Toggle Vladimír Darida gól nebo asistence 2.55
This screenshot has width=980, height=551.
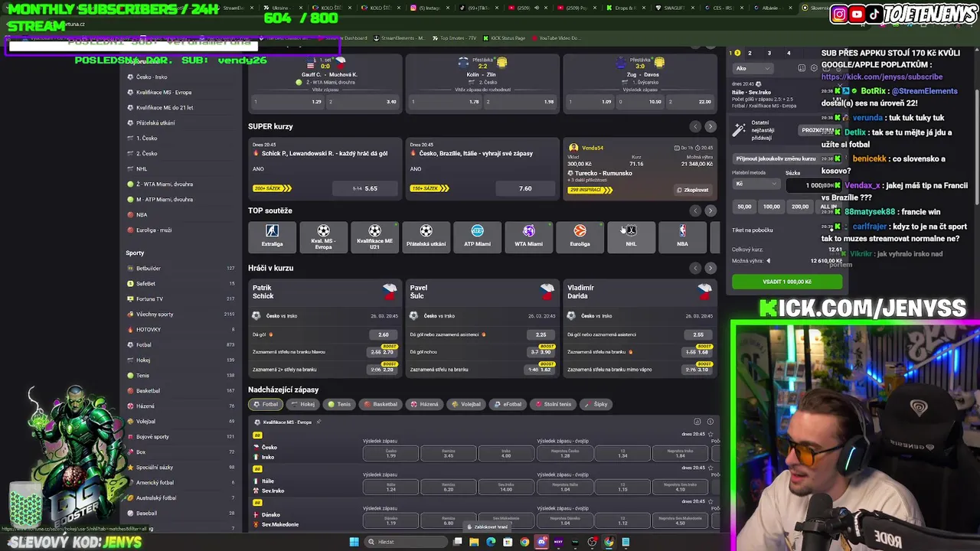click(x=698, y=334)
